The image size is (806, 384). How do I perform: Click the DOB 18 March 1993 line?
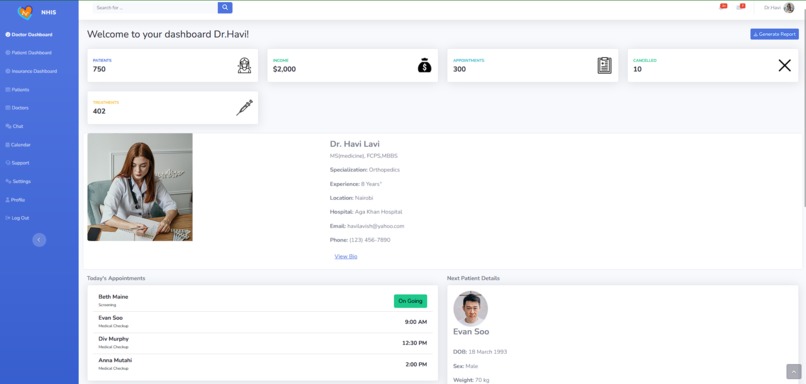click(480, 352)
